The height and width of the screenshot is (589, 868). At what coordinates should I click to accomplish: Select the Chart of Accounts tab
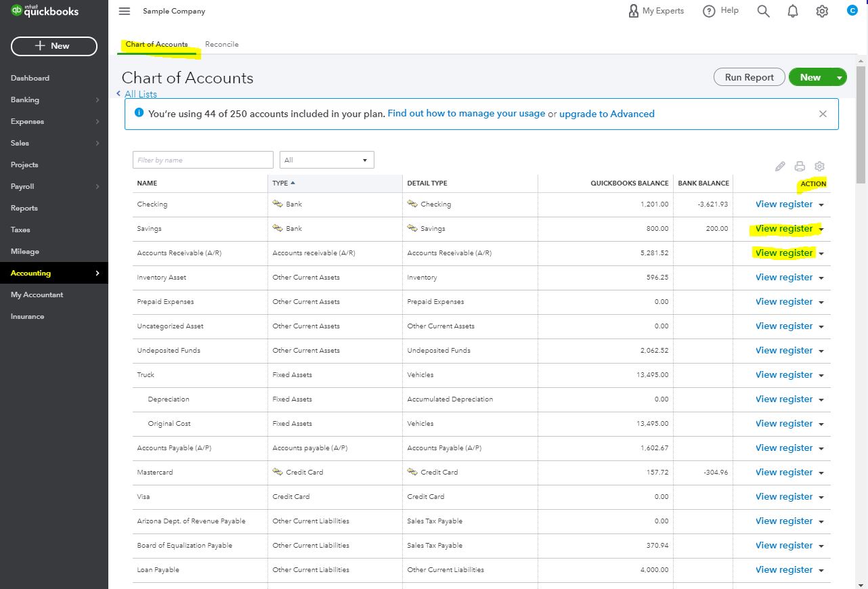pyautogui.click(x=156, y=44)
